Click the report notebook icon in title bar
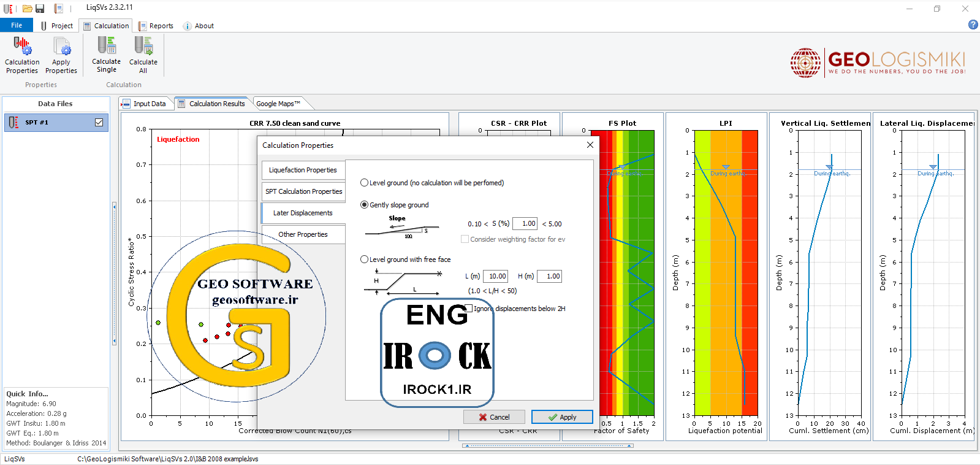Screen dimensions: 980x465 coord(59,9)
